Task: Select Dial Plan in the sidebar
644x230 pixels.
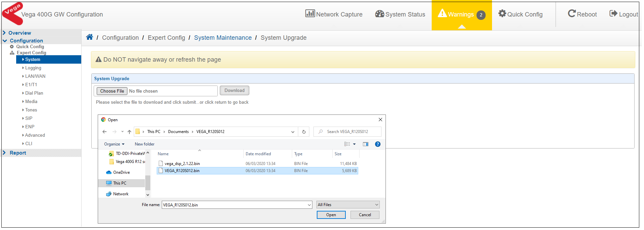Action: [x=34, y=93]
